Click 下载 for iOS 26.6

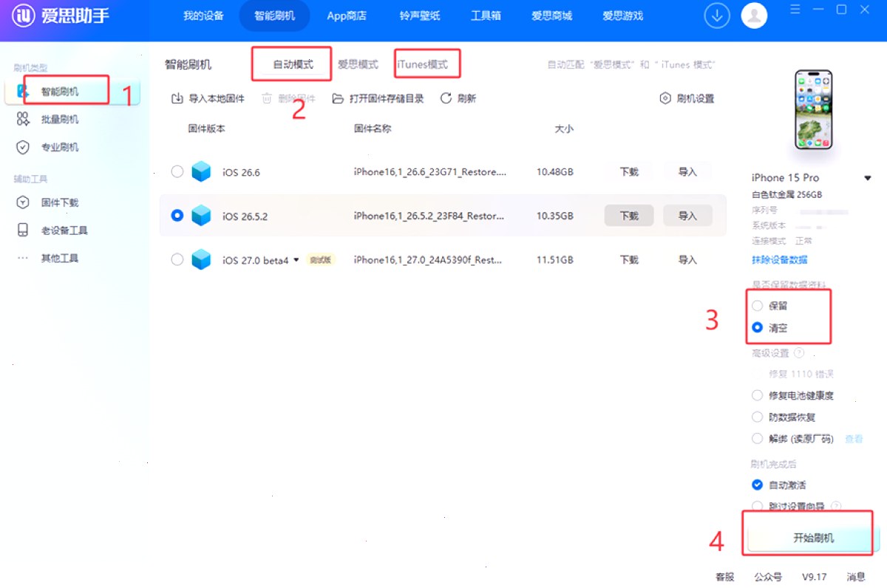(x=629, y=171)
